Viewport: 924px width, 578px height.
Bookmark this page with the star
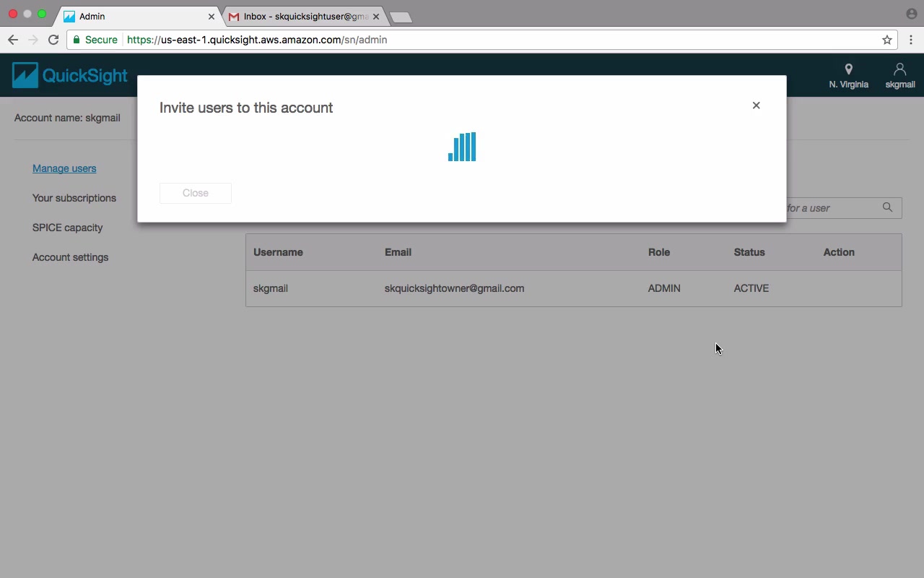click(887, 40)
